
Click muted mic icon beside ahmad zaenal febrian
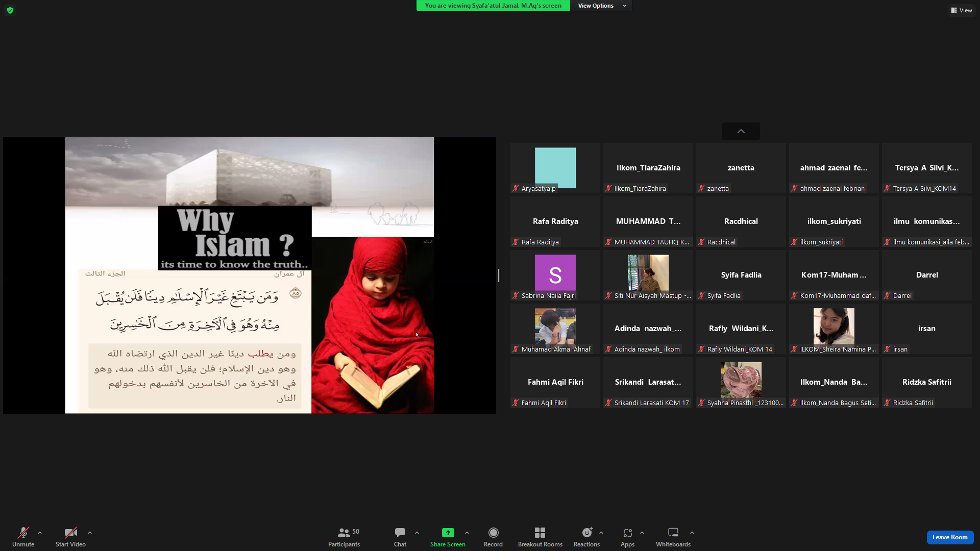coord(794,188)
